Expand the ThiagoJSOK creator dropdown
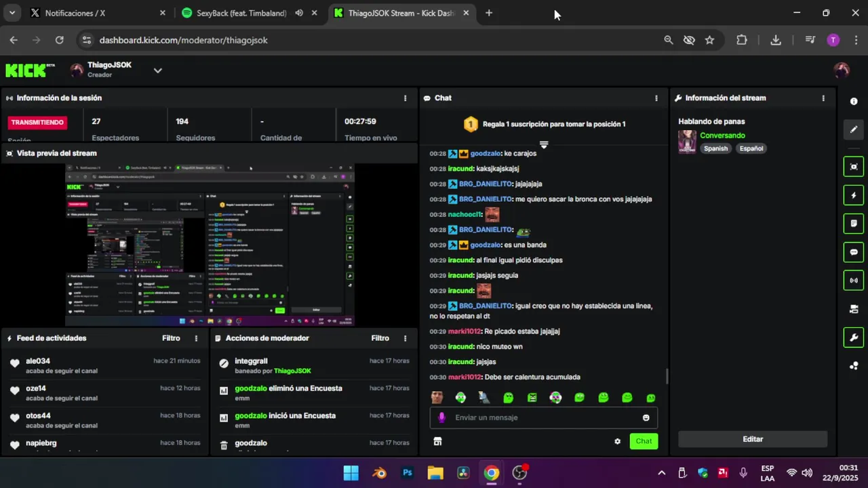This screenshot has height=488, width=868. pos(157,70)
